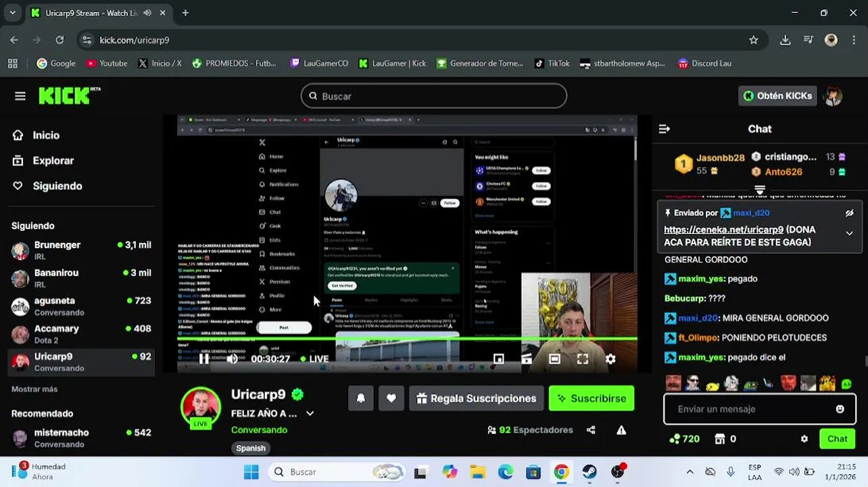The image size is (868, 487).
Task: Show hidden tray icons chevron
Action: (690, 472)
